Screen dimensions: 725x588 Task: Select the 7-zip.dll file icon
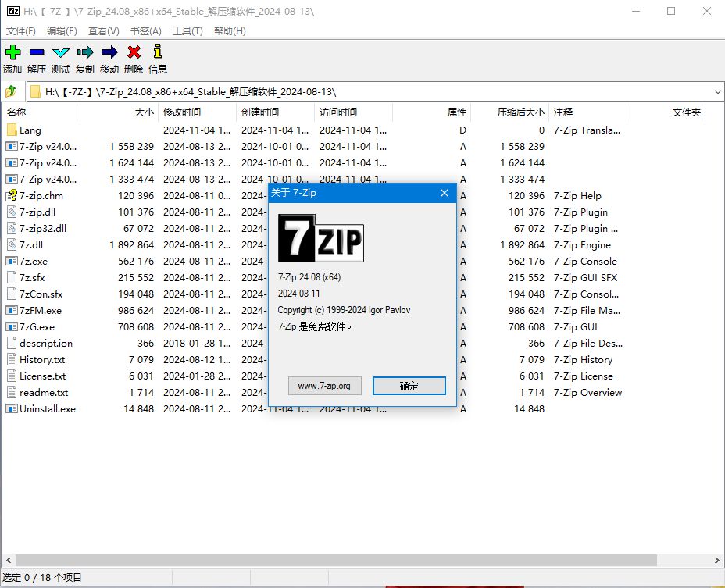[12, 212]
